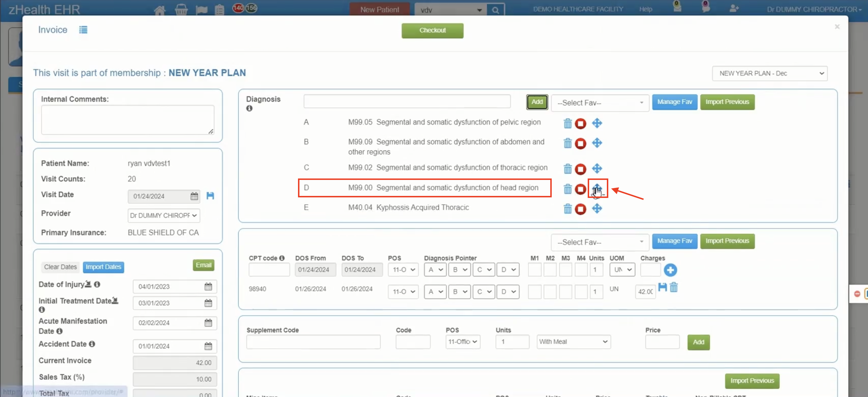Delete the 98940 CPT row with trash icon
Image resolution: width=868 pixels, height=397 pixels.
click(x=674, y=287)
